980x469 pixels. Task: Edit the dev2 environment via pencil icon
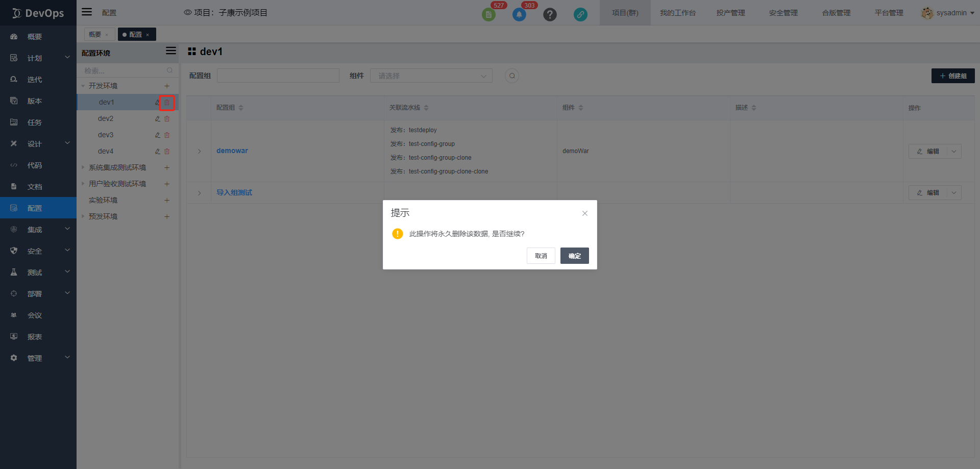coord(158,119)
